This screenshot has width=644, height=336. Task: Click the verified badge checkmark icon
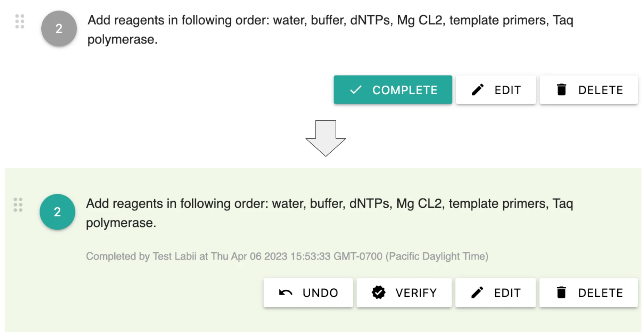click(378, 293)
